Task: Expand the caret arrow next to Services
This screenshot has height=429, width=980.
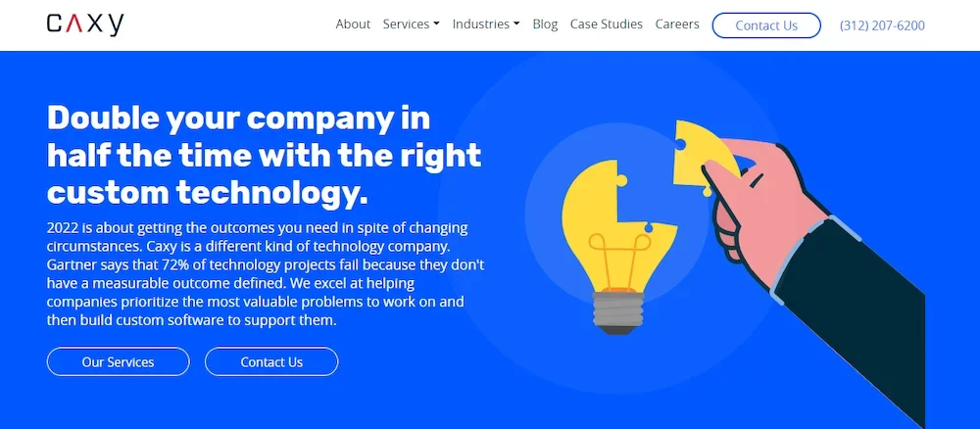Action: pos(436,24)
